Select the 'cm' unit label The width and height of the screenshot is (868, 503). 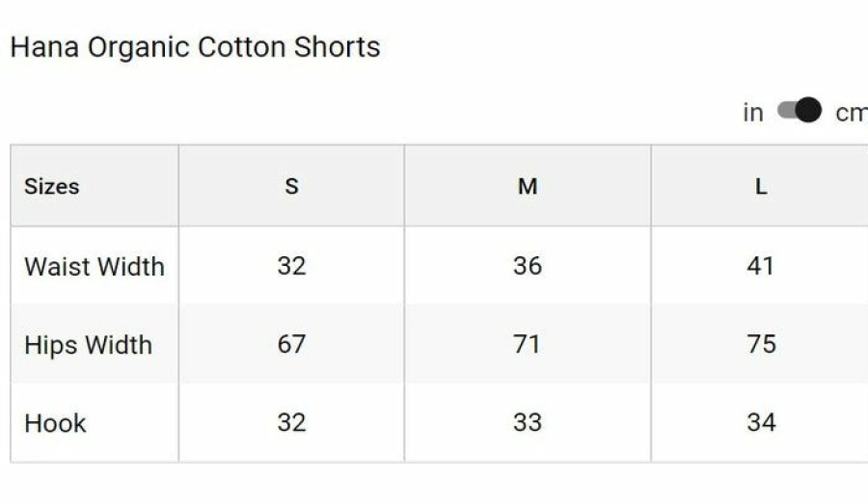pyautogui.click(x=852, y=113)
